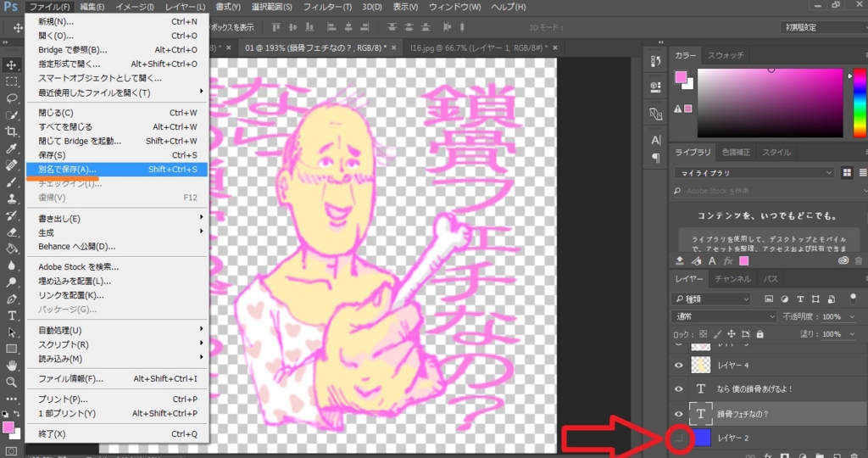The image size is (868, 458).
Task: Select the Horizontal Type tool
Action: pos(11,316)
